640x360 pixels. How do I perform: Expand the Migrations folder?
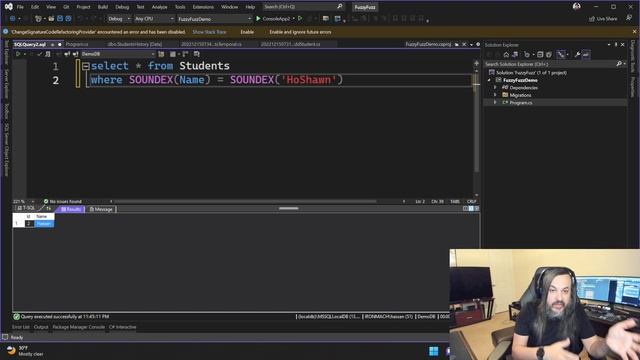pyautogui.click(x=495, y=95)
